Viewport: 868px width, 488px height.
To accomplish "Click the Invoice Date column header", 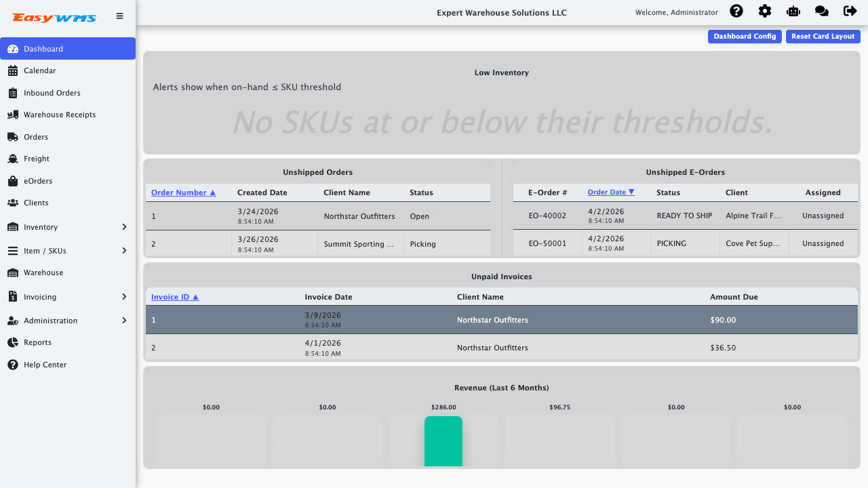I will tap(328, 297).
